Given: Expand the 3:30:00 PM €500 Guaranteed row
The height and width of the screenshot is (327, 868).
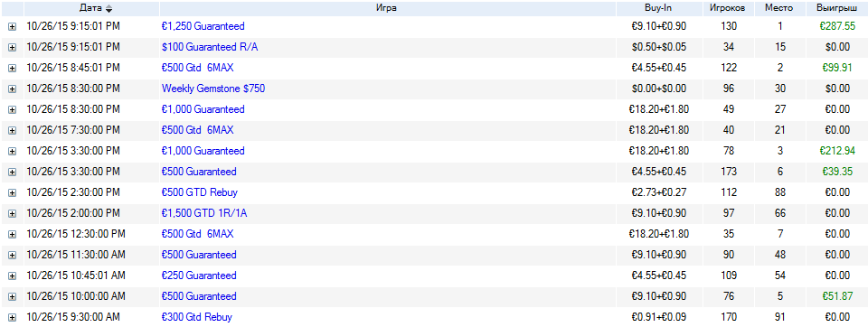Looking at the screenshot, I should click(12, 172).
